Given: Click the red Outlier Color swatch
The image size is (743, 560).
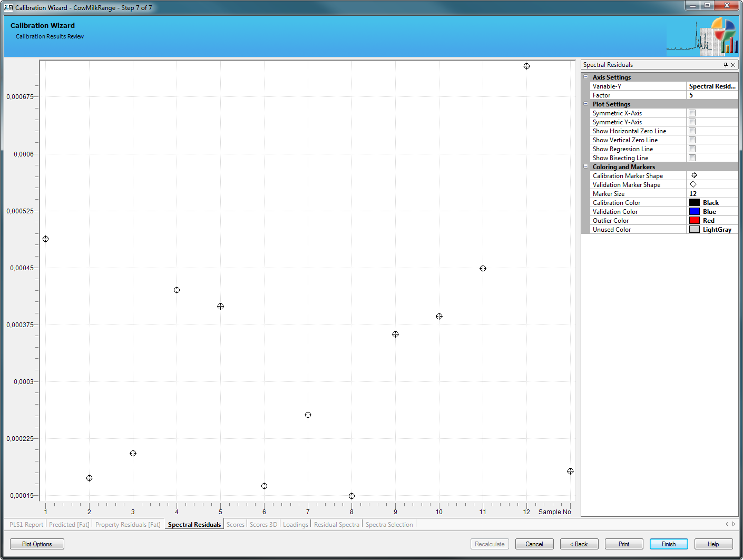Looking at the screenshot, I should 694,221.
